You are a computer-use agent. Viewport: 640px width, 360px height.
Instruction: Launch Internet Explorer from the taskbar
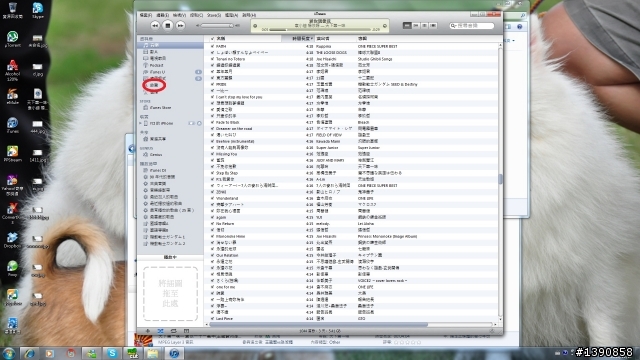29,353
